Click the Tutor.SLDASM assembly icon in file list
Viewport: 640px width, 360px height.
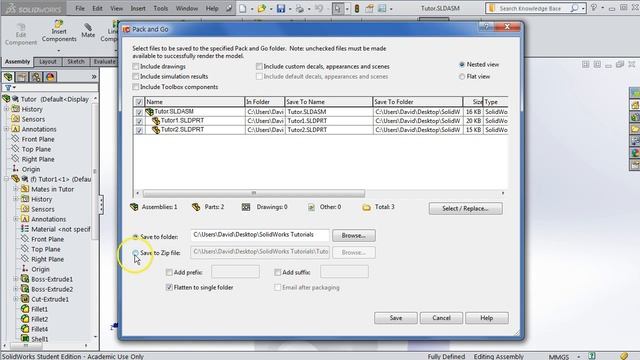149,111
